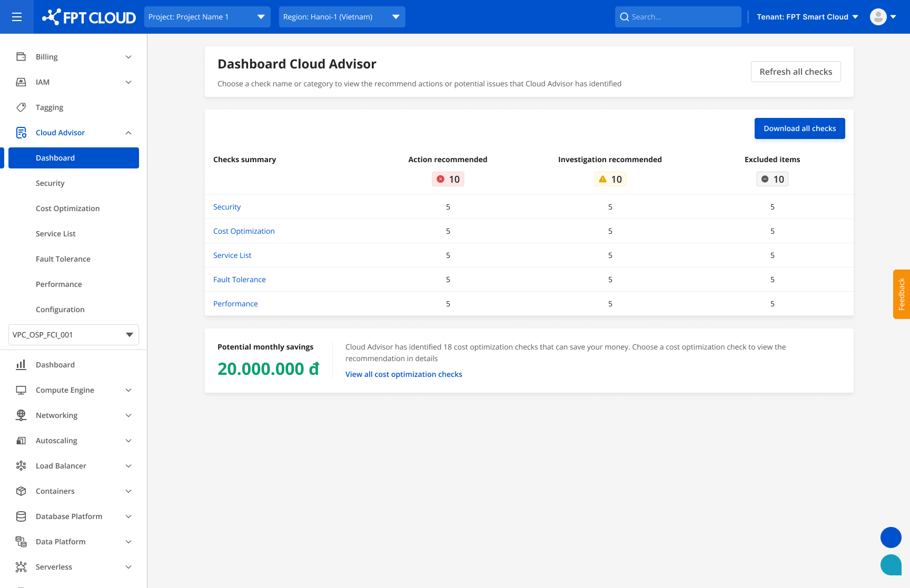Image resolution: width=910 pixels, height=588 pixels.
Task: Click the red Action recommended badge
Action: pyautogui.click(x=448, y=179)
